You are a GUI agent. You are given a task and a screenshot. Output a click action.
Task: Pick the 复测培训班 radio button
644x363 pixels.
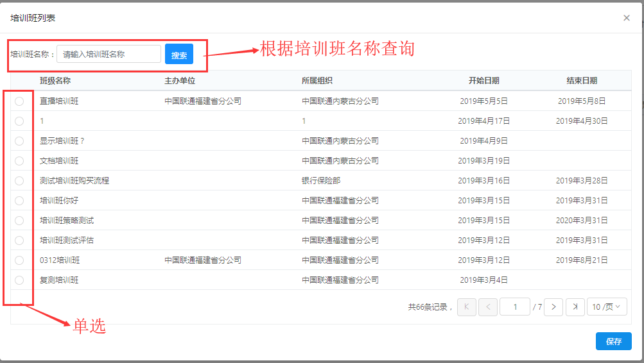(x=19, y=280)
